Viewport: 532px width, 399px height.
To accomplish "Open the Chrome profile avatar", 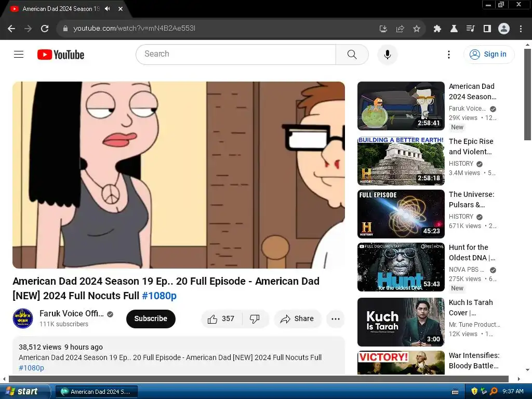I will 504,29.
